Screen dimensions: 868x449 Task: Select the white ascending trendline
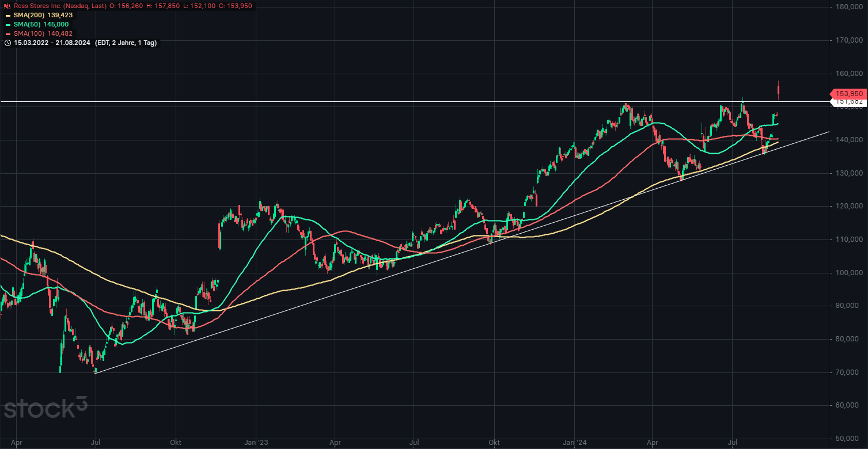(461, 253)
